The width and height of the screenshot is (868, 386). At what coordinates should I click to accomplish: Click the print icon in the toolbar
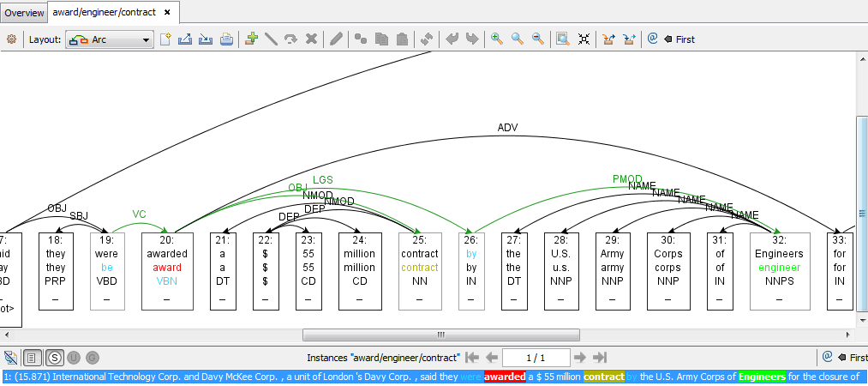[226, 39]
